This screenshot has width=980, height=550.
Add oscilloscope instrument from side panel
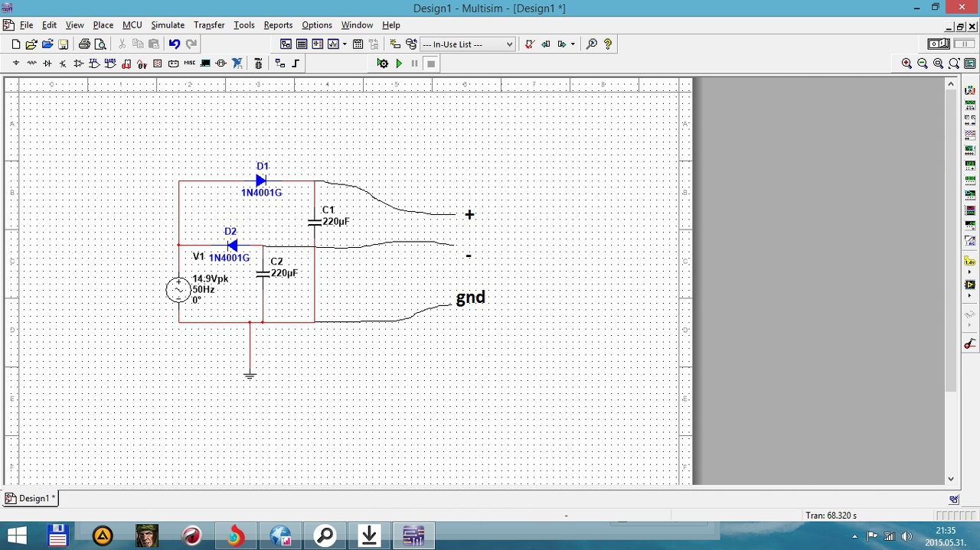[x=970, y=135]
